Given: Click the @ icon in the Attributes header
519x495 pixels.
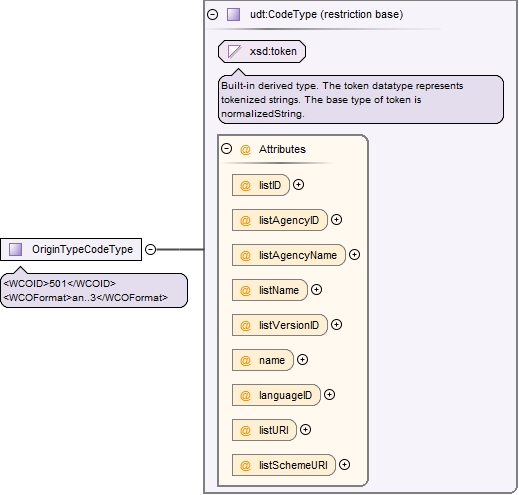Looking at the screenshot, I should click(245, 149).
